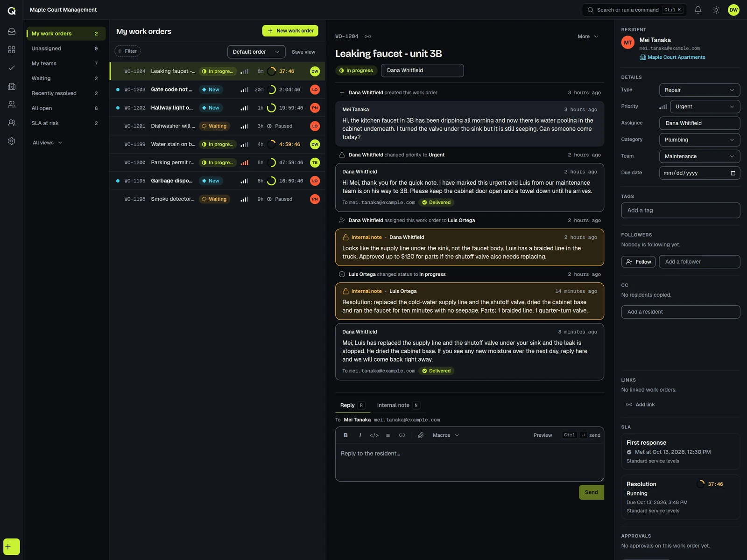
Task: Expand the All views list
Action: 47,143
